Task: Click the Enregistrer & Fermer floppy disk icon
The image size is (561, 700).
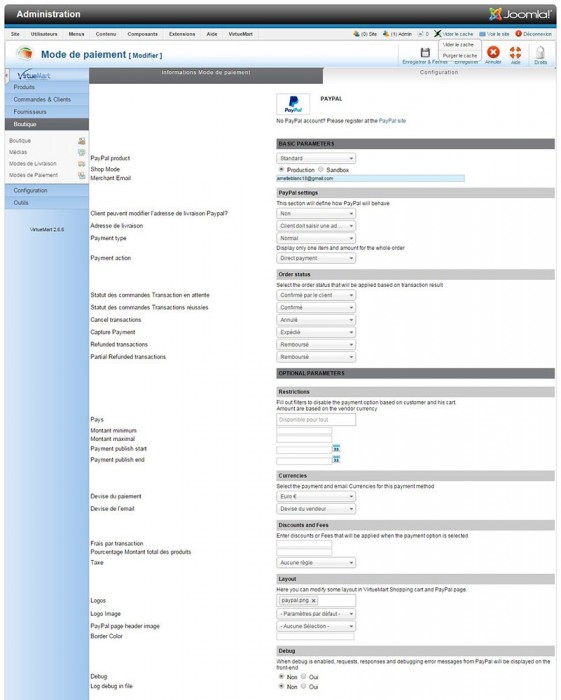Action: [x=425, y=52]
